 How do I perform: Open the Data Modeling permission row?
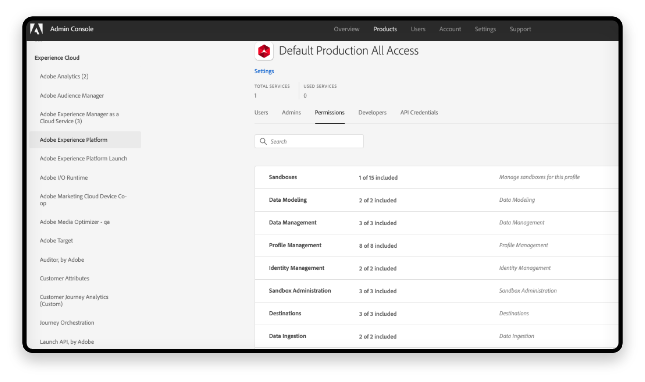436,200
